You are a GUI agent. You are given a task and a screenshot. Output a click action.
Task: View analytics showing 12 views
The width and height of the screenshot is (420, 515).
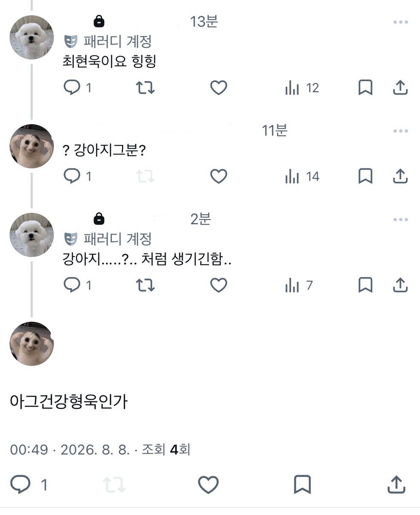click(x=302, y=88)
